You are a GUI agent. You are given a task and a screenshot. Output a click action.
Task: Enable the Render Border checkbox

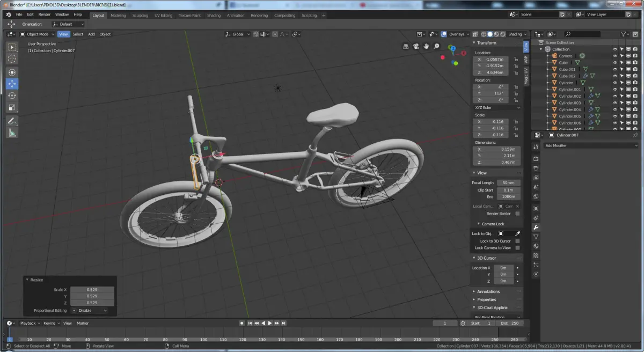pyautogui.click(x=517, y=214)
